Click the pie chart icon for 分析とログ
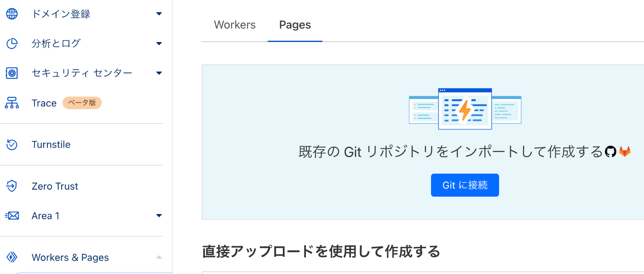Image resolution: width=644 pixels, height=274 pixels. point(11,44)
